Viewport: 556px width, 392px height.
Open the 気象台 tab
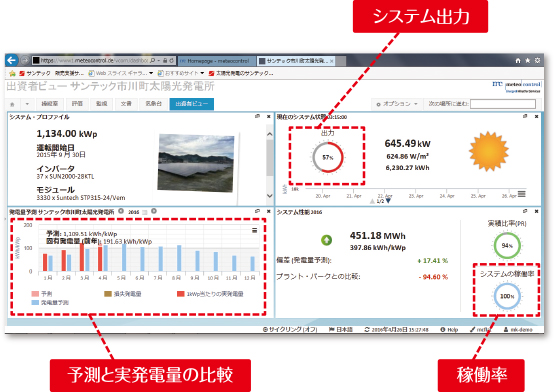154,104
